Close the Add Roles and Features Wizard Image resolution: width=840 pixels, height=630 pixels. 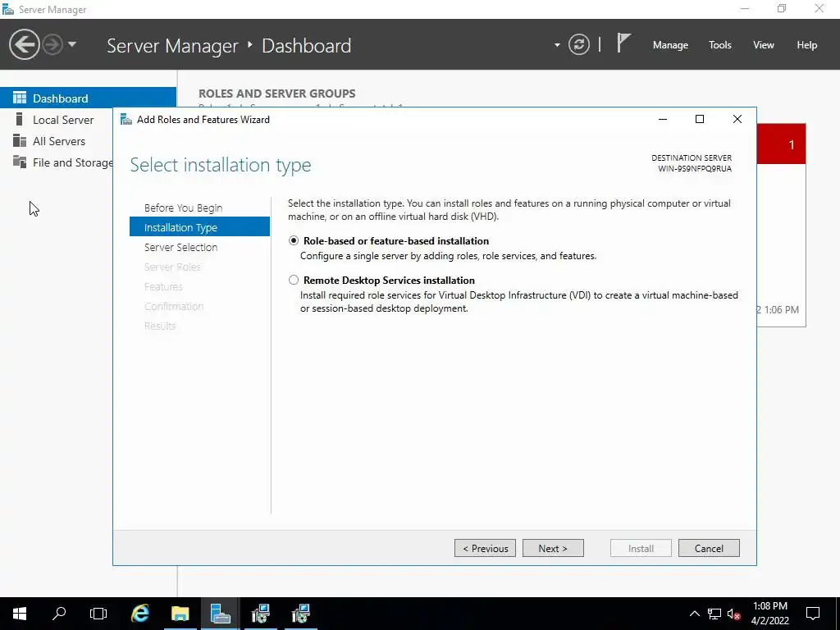click(x=737, y=119)
